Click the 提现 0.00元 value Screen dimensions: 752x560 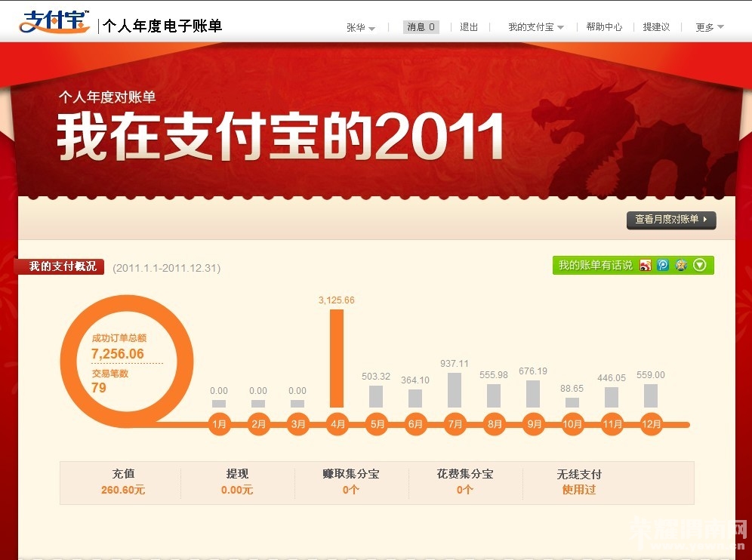[x=237, y=490]
